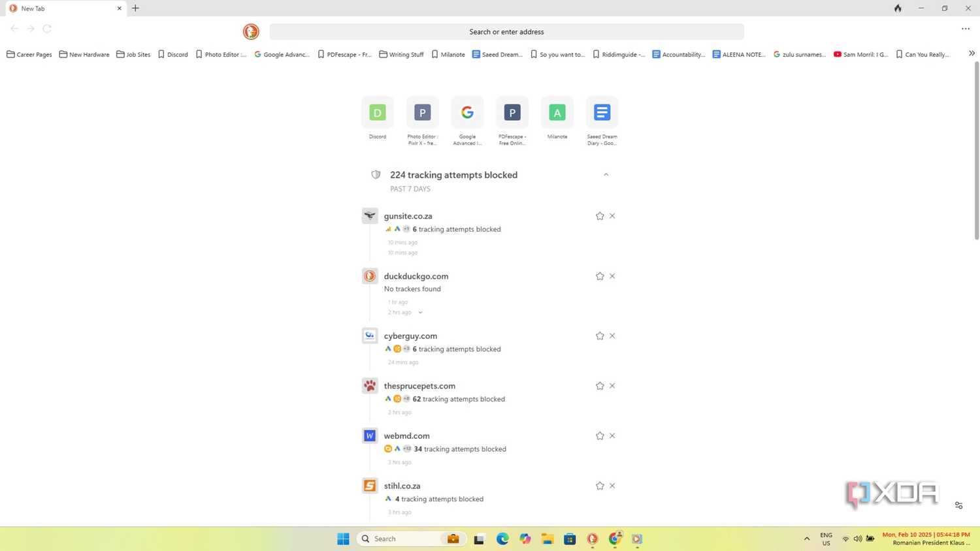Click the Windows Start button

pyautogui.click(x=343, y=539)
